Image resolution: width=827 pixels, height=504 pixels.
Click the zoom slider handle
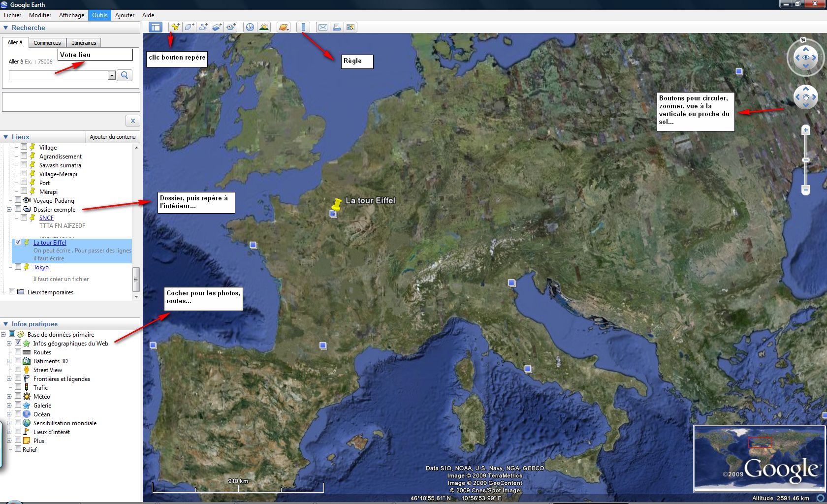pos(806,160)
